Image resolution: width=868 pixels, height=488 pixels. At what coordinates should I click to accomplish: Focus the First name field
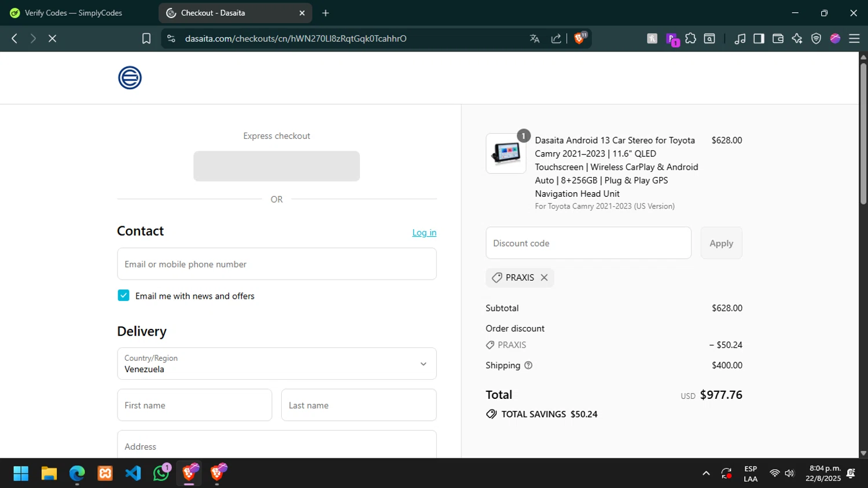194,405
